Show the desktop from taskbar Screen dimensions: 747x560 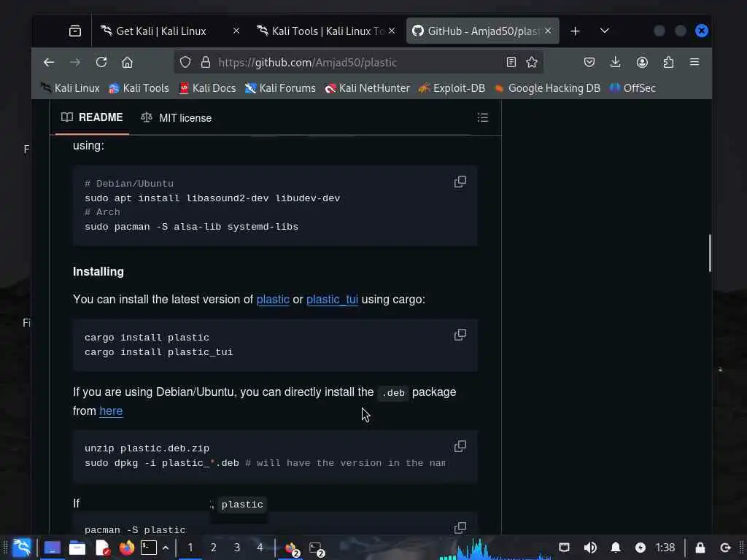coord(53,548)
